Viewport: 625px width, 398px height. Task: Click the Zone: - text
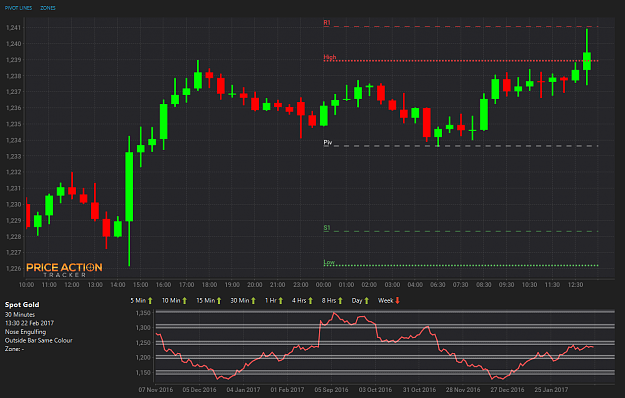(14, 349)
